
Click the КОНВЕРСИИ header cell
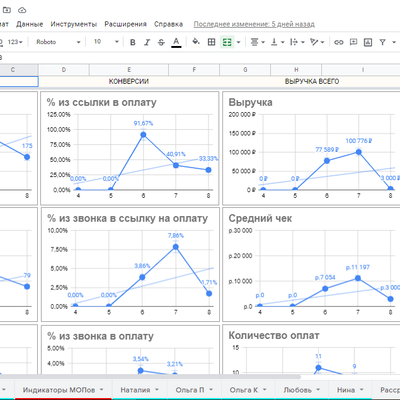(x=129, y=81)
